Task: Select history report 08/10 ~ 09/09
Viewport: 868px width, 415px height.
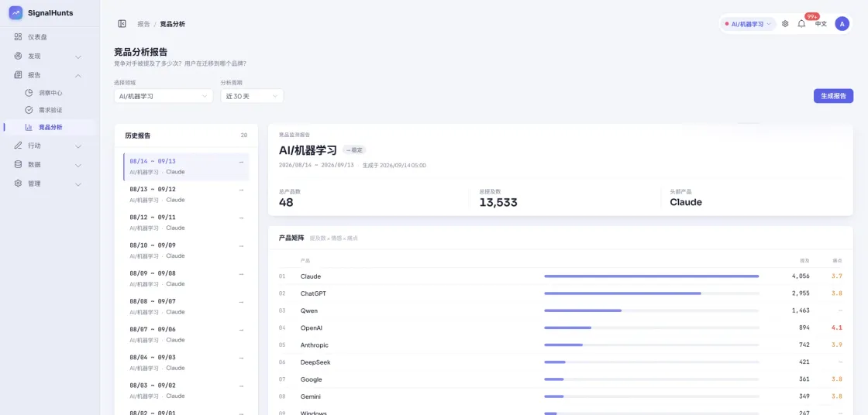Action: (186, 250)
